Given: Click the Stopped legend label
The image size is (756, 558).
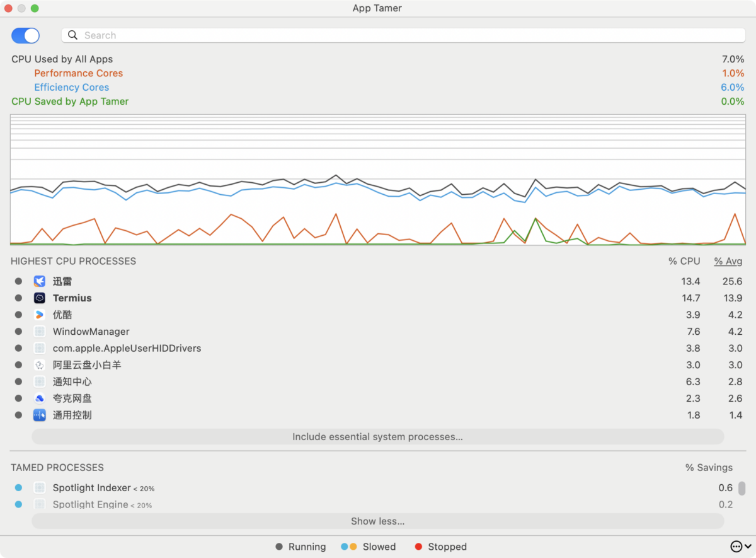Looking at the screenshot, I should pos(447,547).
